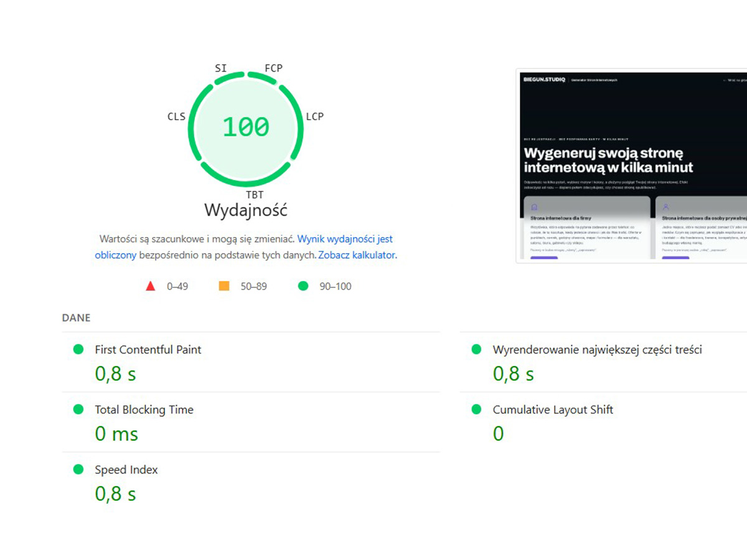747x560 pixels.
Task: Click the '50–89' legend range text
Action: (254, 286)
